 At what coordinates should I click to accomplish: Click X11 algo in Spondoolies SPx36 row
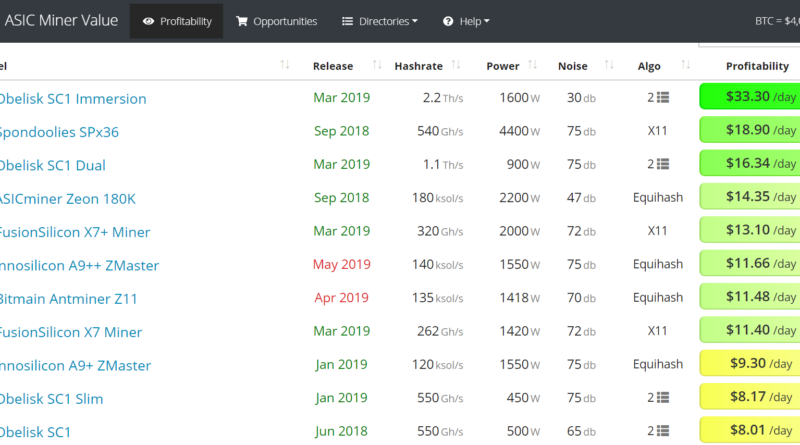point(657,131)
